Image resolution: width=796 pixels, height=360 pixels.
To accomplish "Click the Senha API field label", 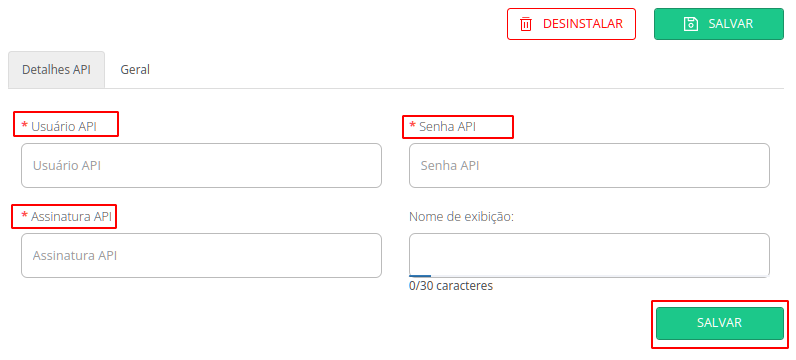I will click(448, 126).
